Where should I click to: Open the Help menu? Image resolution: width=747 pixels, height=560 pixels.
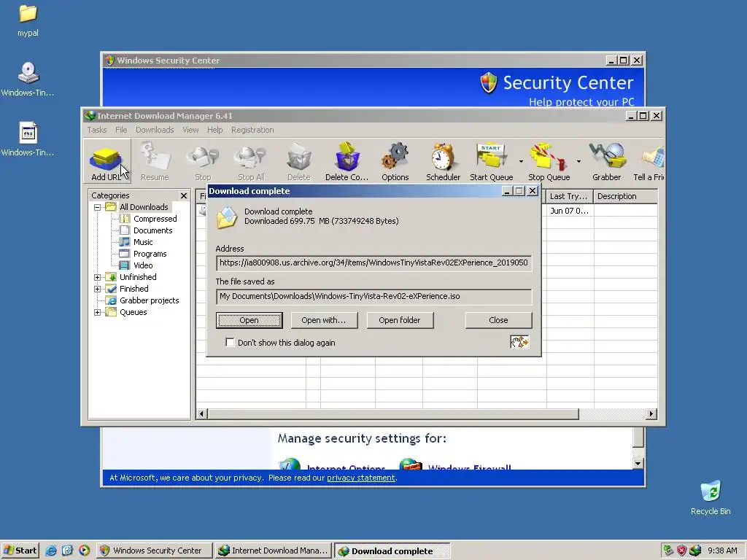215,130
